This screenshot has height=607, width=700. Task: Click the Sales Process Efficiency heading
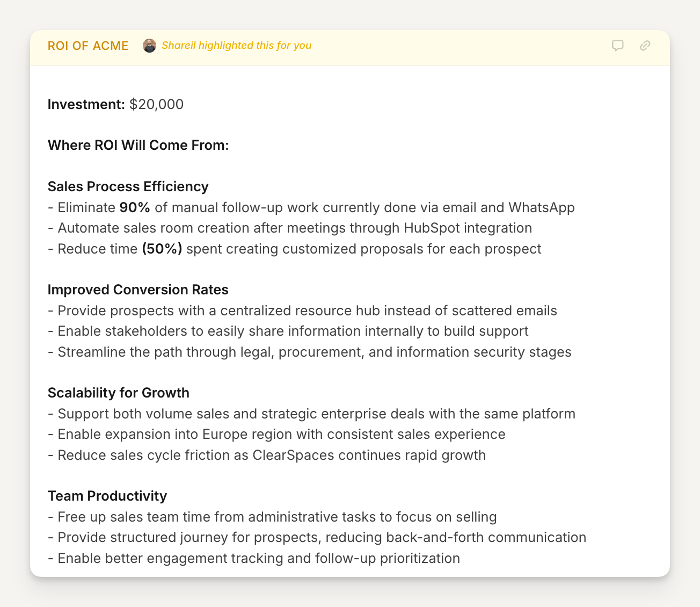pyautogui.click(x=128, y=186)
